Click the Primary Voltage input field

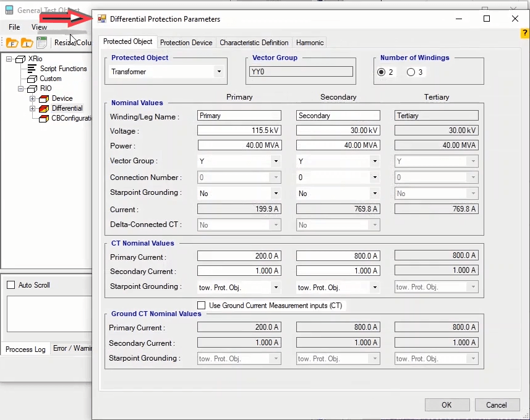click(239, 131)
